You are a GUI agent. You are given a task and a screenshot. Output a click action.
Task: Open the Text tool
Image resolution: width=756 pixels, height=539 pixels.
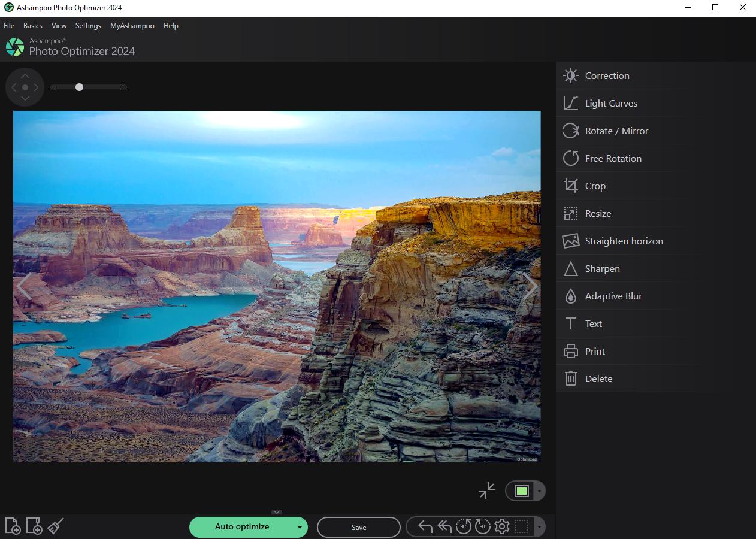[x=593, y=323]
